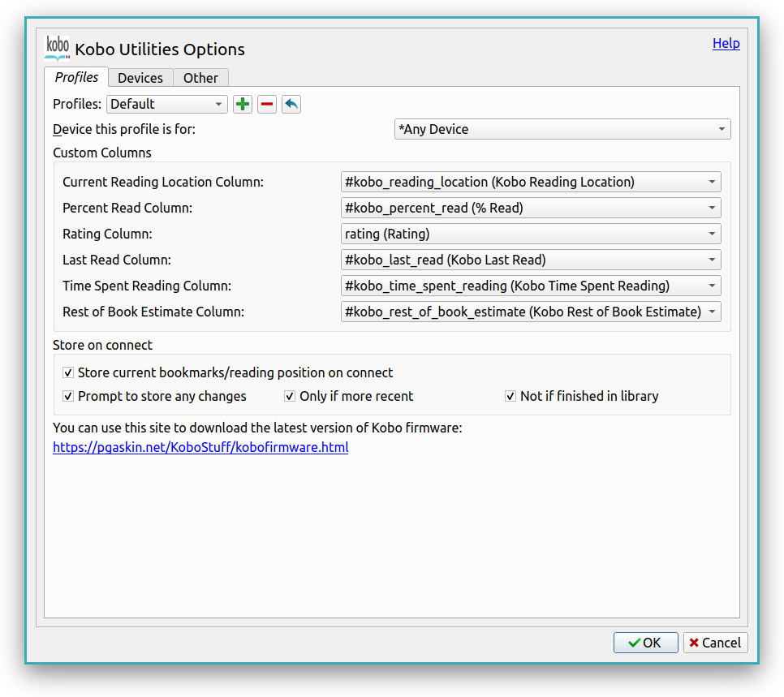Switch to the Devices tab
Viewport: 784px width, 697px height.
pyautogui.click(x=140, y=78)
